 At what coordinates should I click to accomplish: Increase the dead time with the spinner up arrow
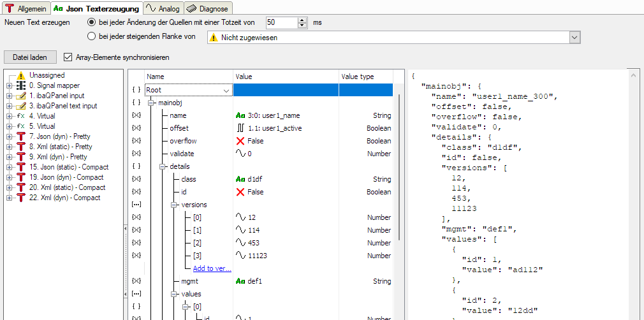tap(302, 19)
